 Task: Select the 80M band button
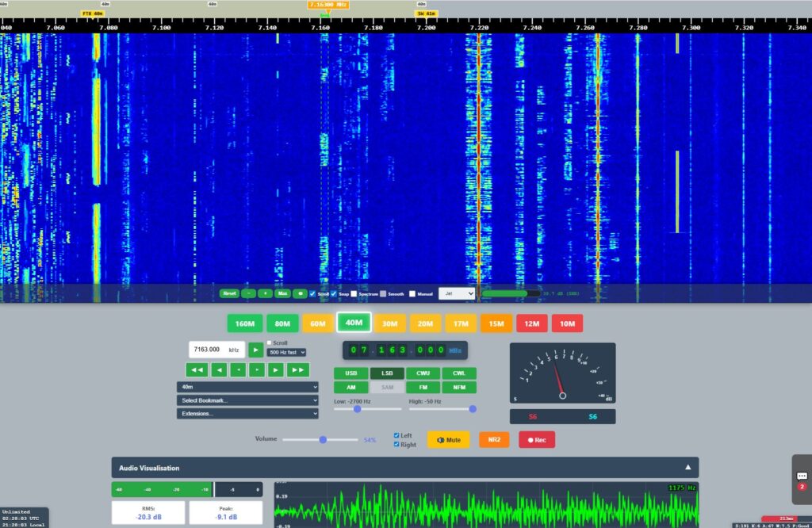click(282, 323)
